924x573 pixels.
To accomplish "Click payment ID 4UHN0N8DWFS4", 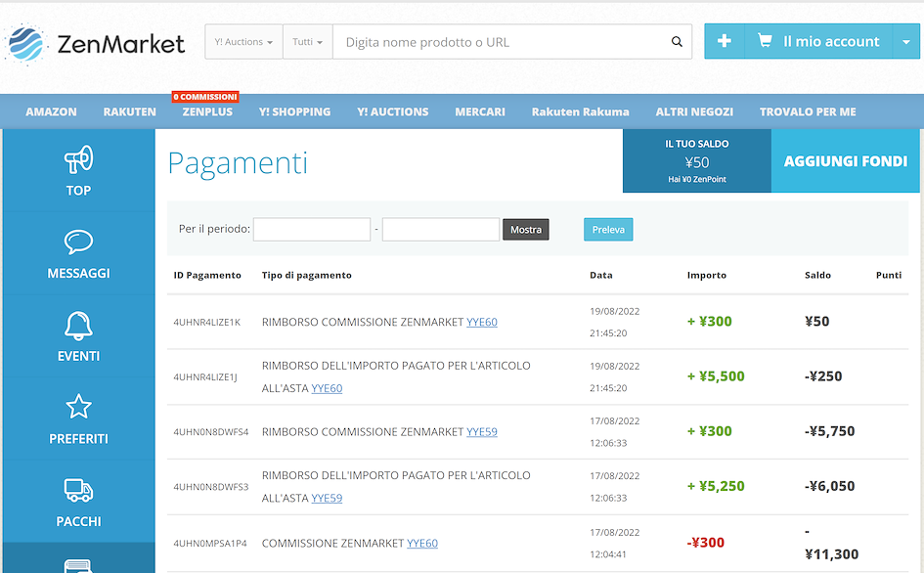I will (211, 432).
